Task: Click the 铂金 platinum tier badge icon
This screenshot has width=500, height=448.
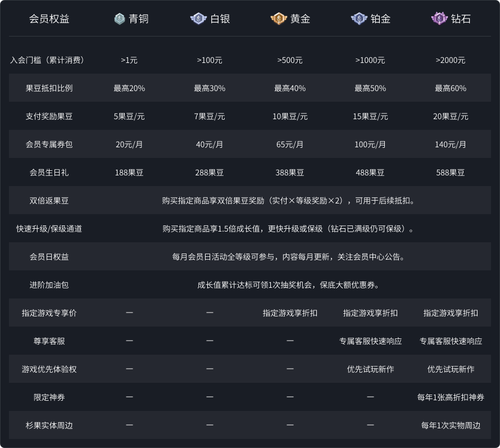Action: 359,19
